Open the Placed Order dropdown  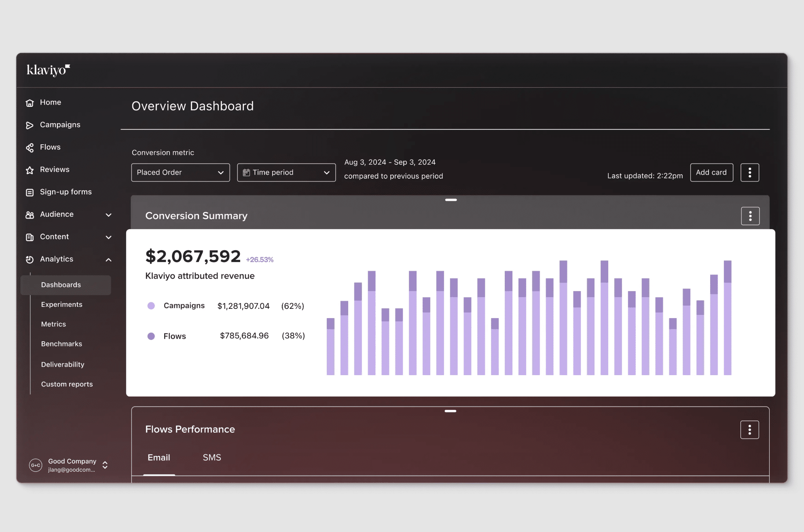pyautogui.click(x=180, y=173)
